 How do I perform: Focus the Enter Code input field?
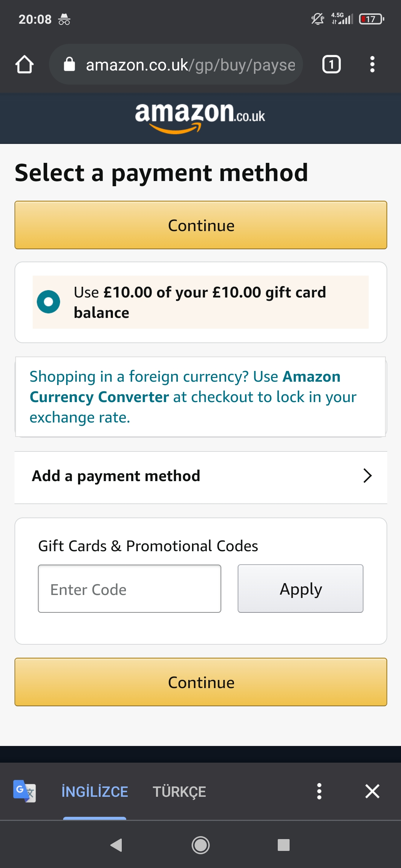pos(130,589)
